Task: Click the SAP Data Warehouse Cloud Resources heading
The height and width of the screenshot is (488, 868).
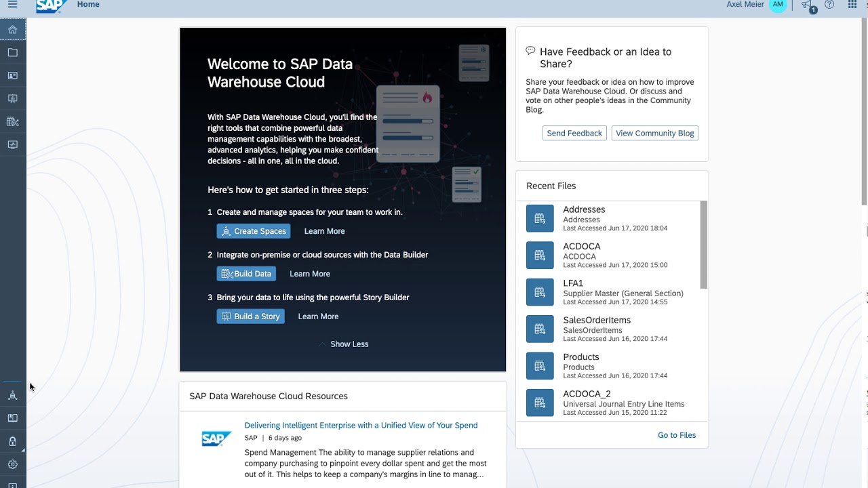Action: 269,396
